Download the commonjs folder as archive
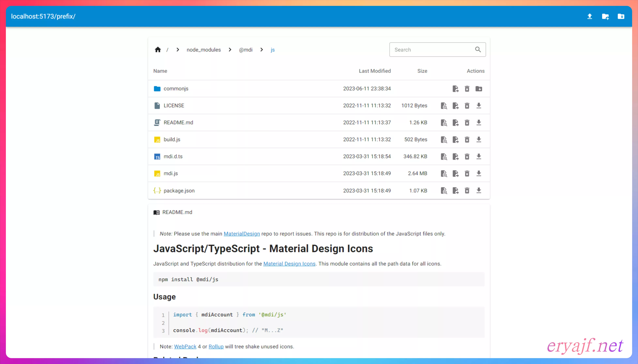Screen dimensions: 638x364 pyautogui.click(x=478, y=89)
